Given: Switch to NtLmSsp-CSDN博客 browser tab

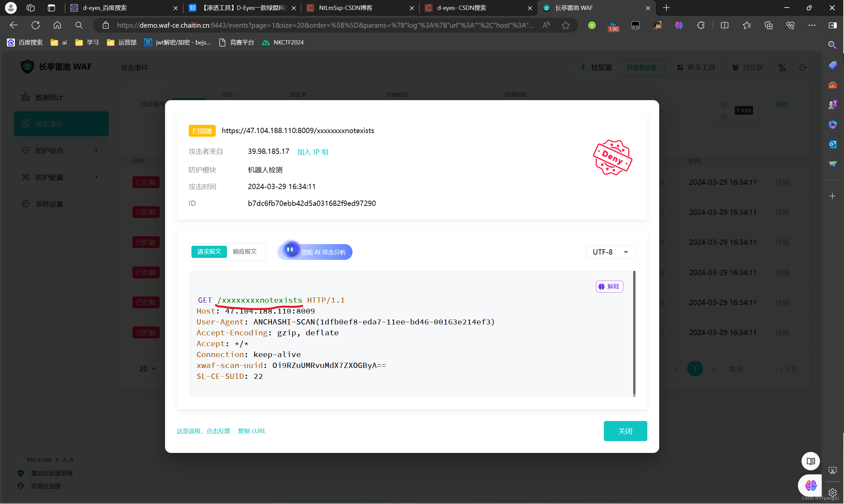Looking at the screenshot, I should pos(346,8).
